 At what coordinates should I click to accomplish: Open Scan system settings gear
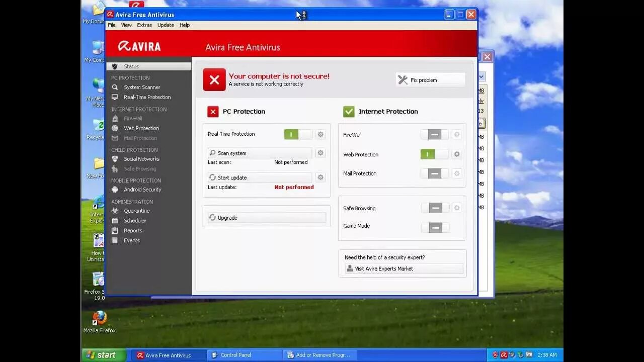coord(320,153)
